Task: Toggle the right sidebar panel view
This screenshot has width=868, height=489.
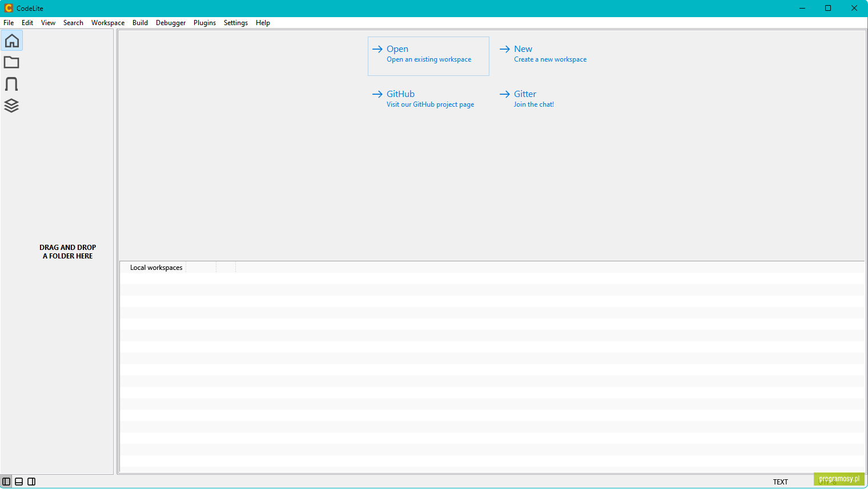Action: [31, 482]
